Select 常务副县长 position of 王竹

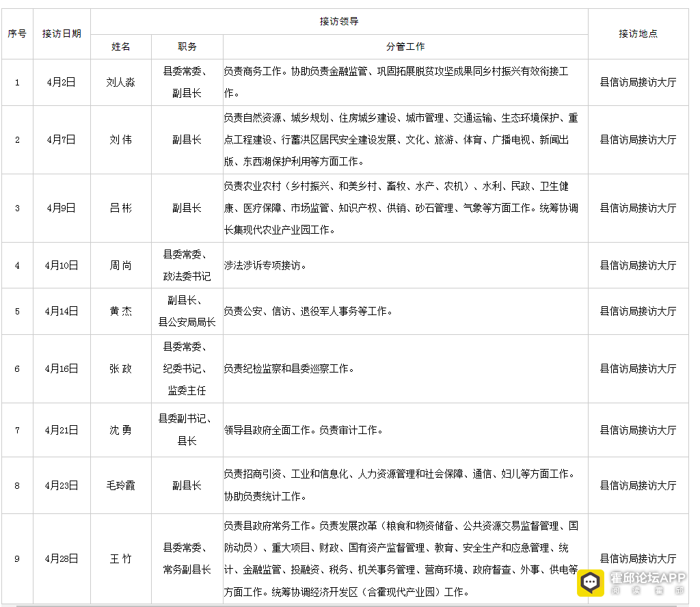(187, 570)
